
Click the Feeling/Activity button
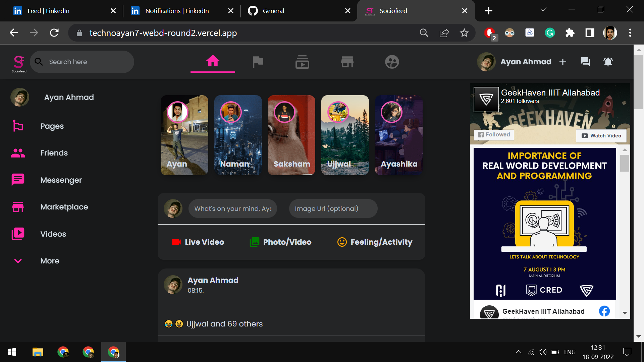pos(375,242)
